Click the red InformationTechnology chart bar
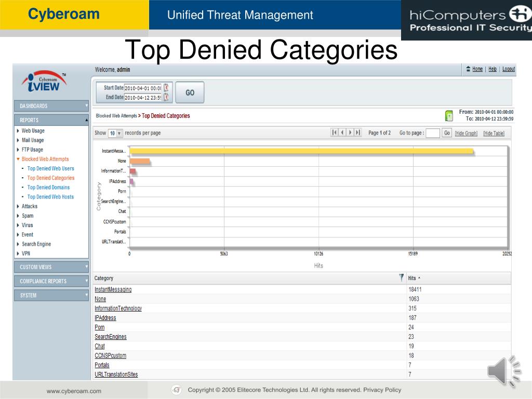 point(132,171)
